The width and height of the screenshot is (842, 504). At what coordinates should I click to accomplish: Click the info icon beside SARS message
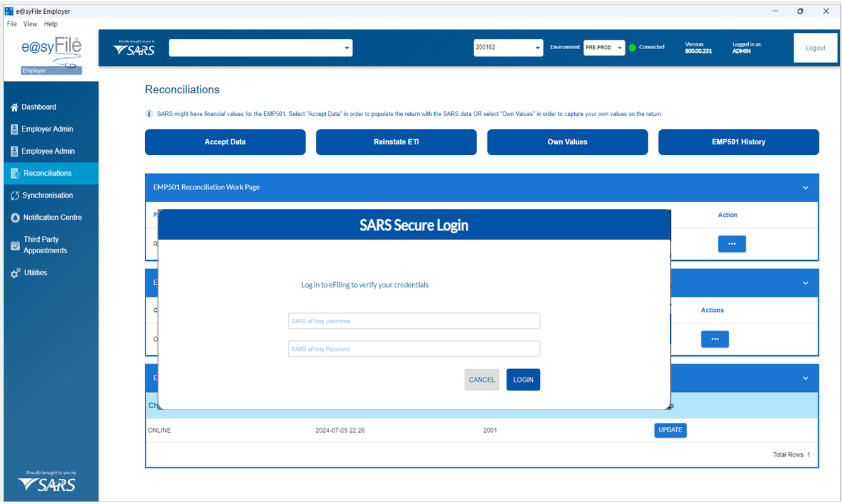149,114
